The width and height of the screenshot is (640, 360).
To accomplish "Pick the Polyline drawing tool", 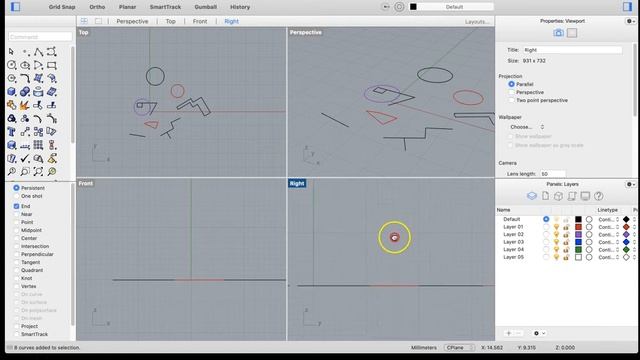I will 38,52.
